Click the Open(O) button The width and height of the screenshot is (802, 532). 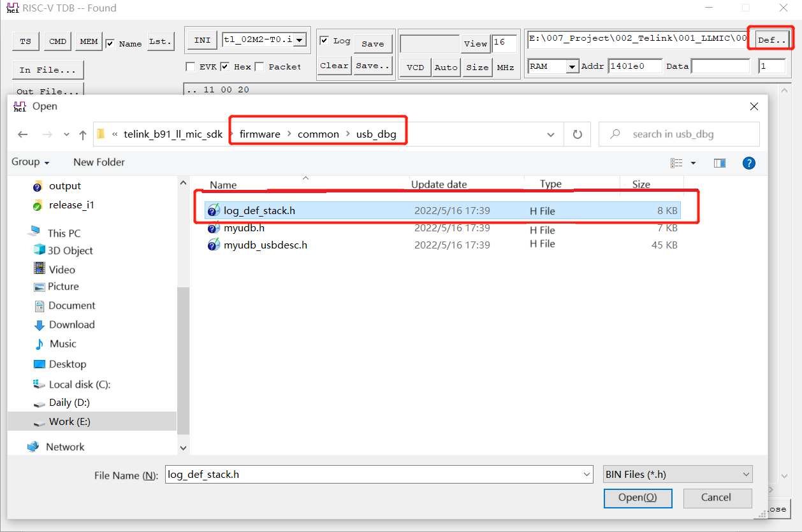point(638,498)
